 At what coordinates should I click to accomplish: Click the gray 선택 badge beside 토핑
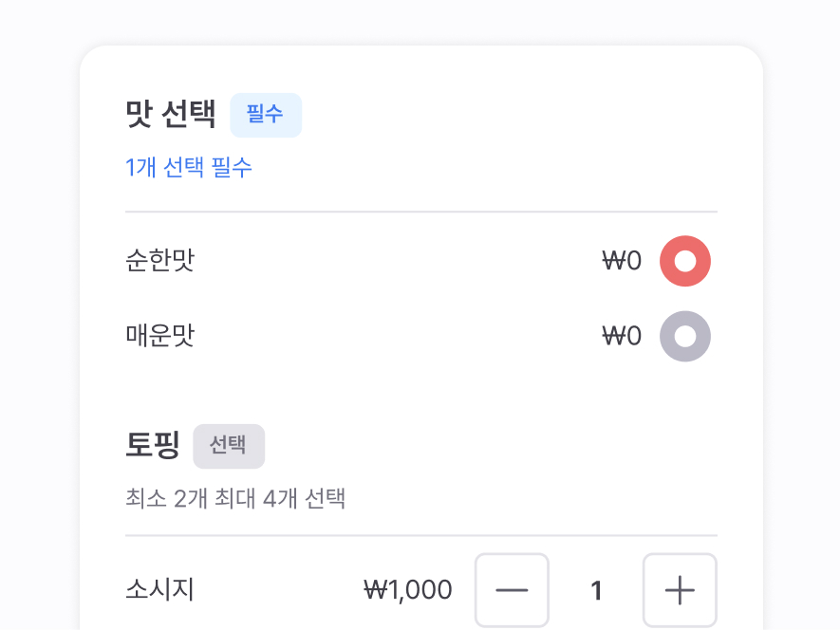click(x=229, y=446)
